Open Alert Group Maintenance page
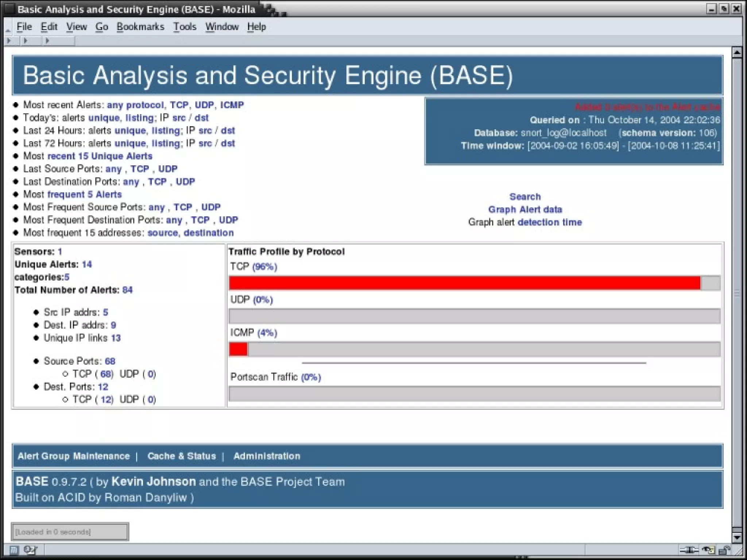The width and height of the screenshot is (747, 560). (x=74, y=456)
